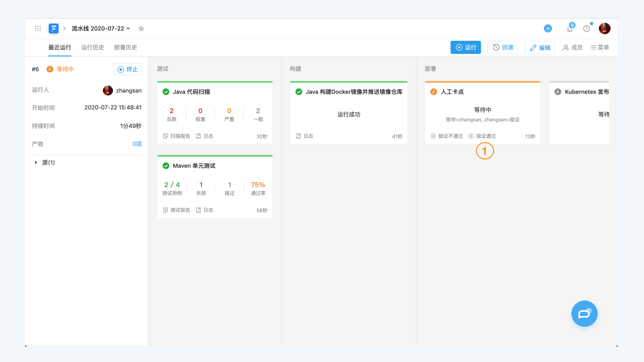Open the apps grid launcher icon
The image size is (644, 362).
[38, 28]
